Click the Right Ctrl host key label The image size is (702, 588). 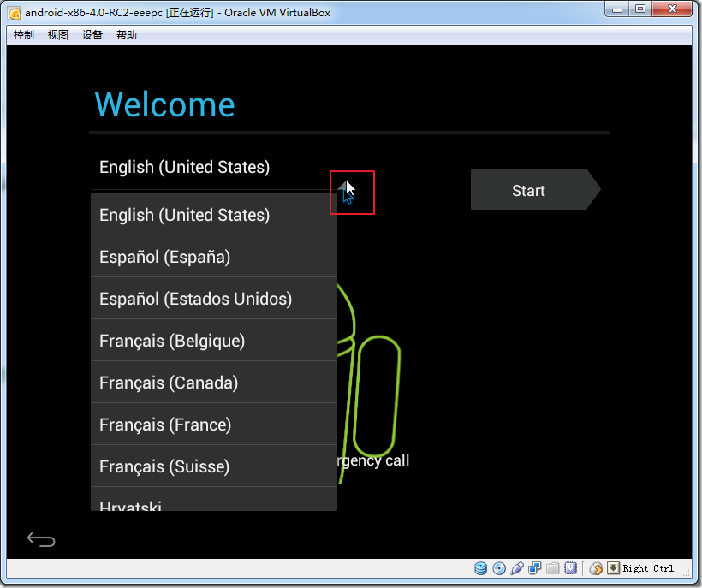click(648, 568)
